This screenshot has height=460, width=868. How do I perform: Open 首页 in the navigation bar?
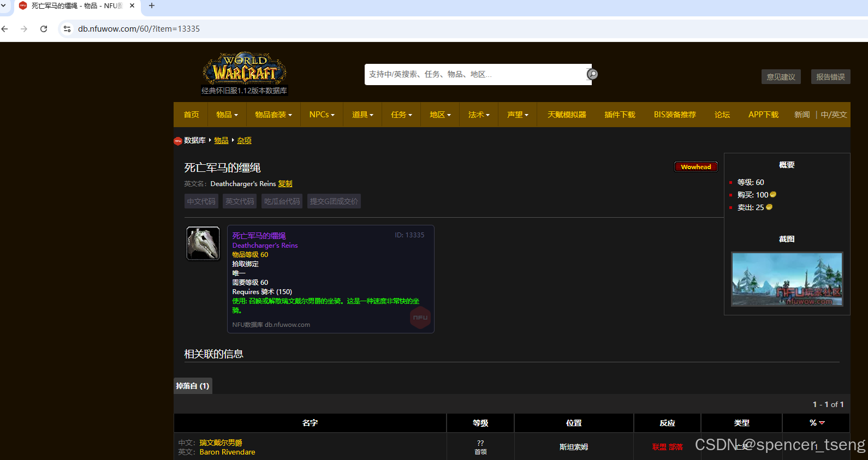[192, 115]
